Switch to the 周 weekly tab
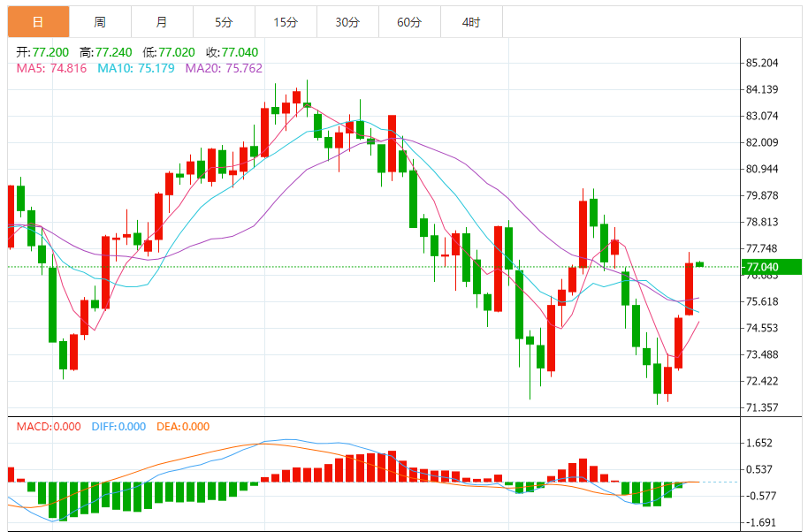This screenshot has height=532, width=808. click(100, 21)
